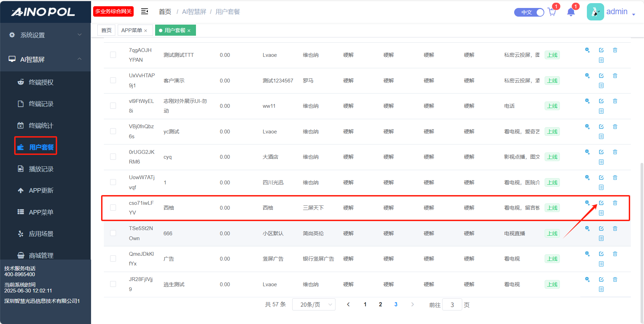This screenshot has height=324, width=644.
Task: Open 终端授权 in the sidebar
Action: pyautogui.click(x=41, y=82)
